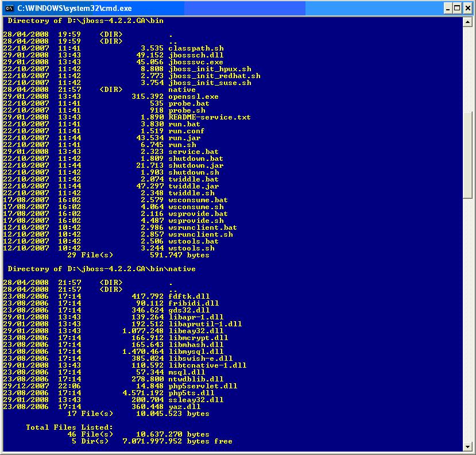
Task: Click the twiddle.bat file name
Action: [x=194, y=179]
